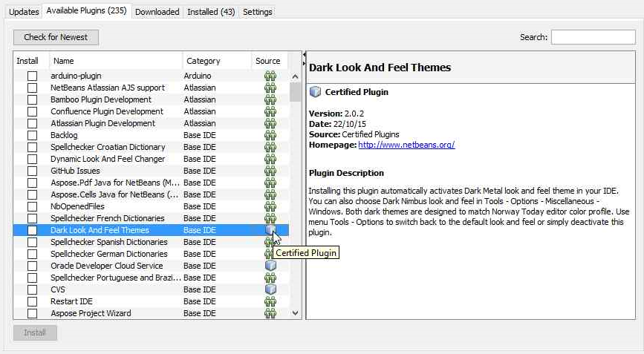Click source icon in Atlassian Plugin Development row

[270, 123]
